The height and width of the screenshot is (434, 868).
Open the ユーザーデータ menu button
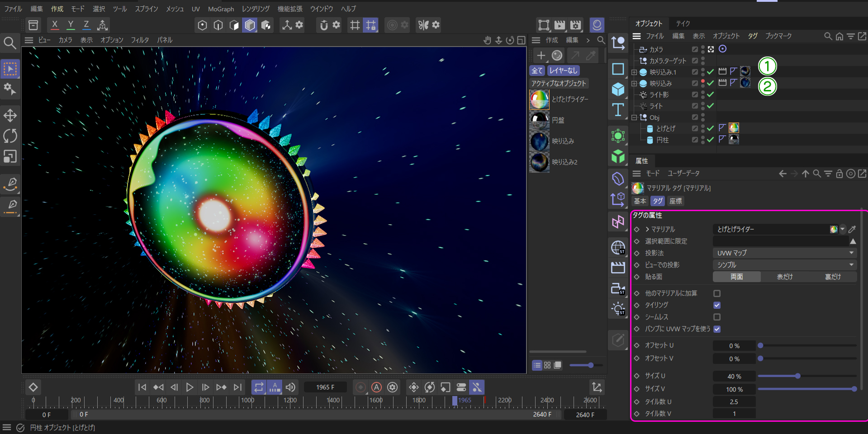click(x=683, y=174)
